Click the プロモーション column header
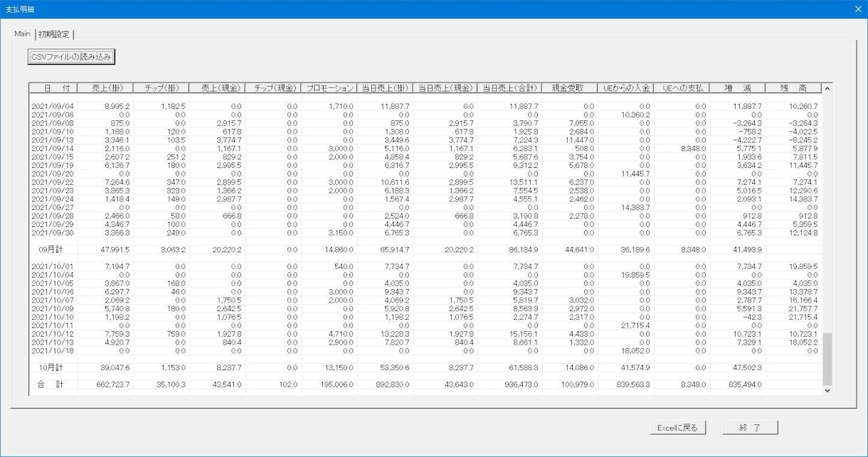The height and width of the screenshot is (457, 868). click(329, 88)
